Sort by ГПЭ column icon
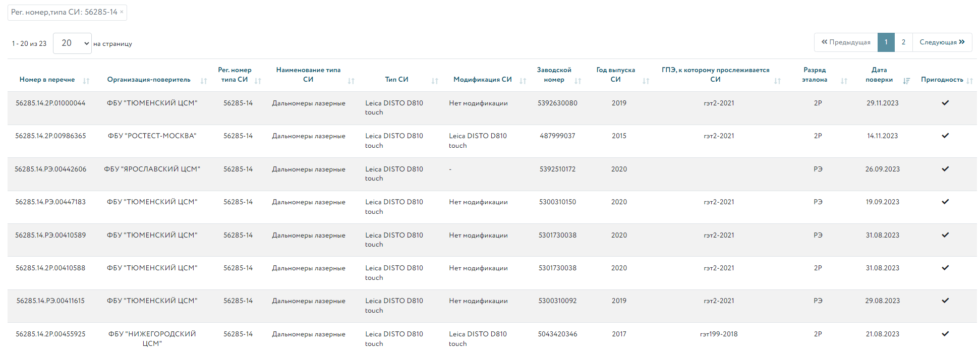Viewport: 980px width, 355px height. click(777, 81)
